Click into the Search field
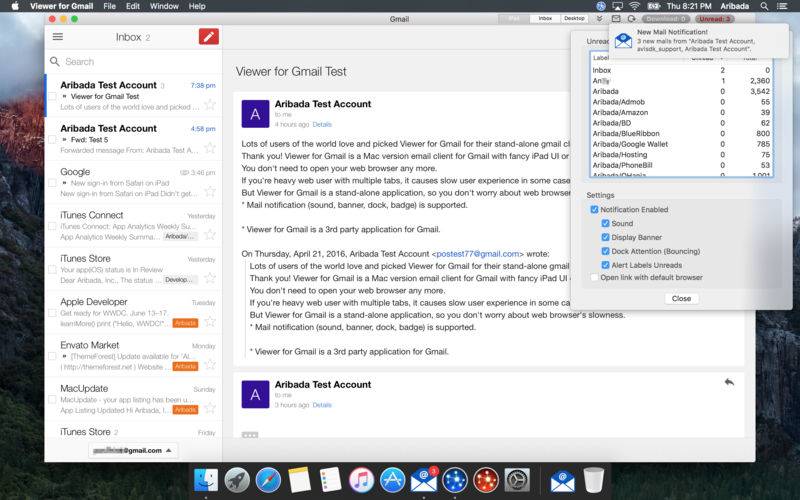The width and height of the screenshot is (800, 500). (134, 62)
